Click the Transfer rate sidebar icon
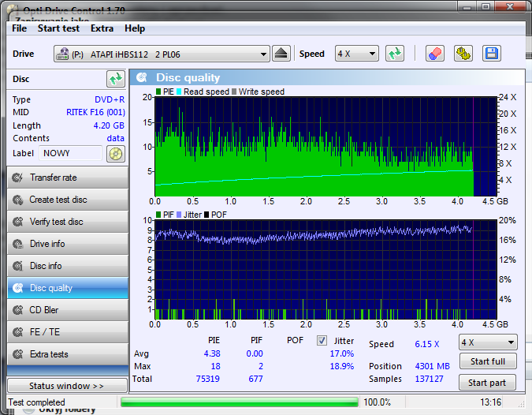Screen dimensions: 532x415 pos(17,178)
